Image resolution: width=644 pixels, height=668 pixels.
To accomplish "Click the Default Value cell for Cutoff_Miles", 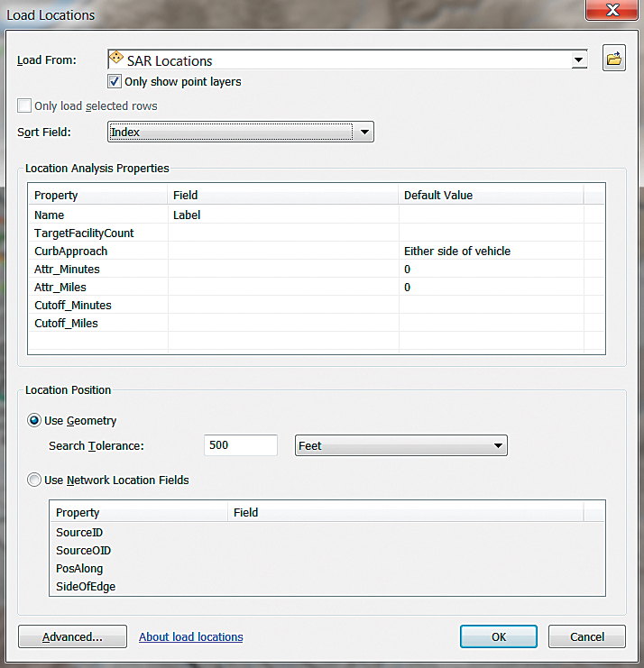I will [491, 324].
